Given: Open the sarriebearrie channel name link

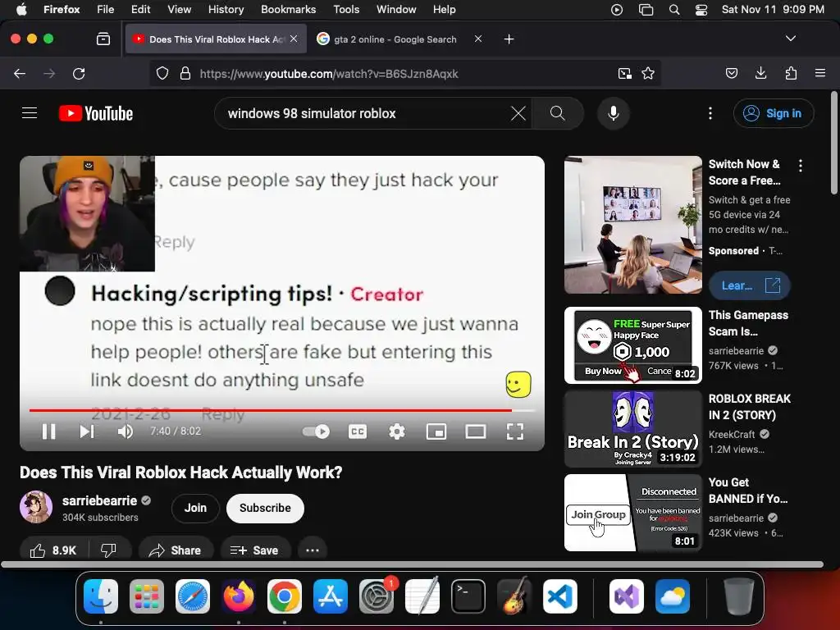Looking at the screenshot, I should point(99,500).
